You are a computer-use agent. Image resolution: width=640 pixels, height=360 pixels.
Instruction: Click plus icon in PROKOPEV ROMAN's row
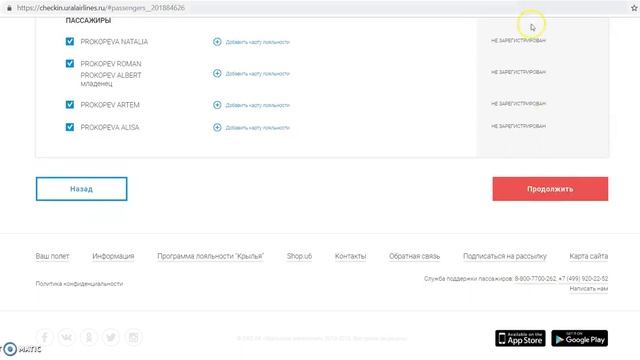coord(217,73)
